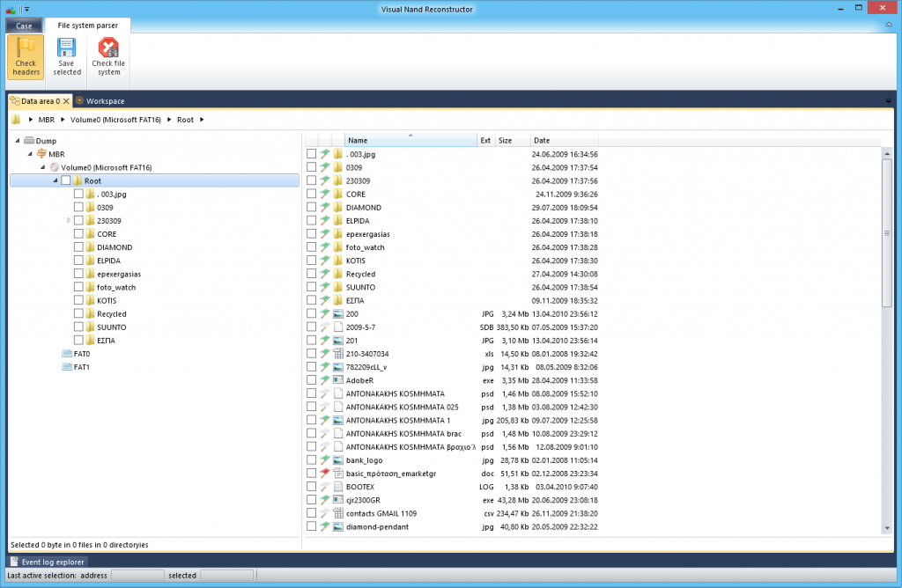
Task: Click the Dump drive icon in tree
Action: 29,141
